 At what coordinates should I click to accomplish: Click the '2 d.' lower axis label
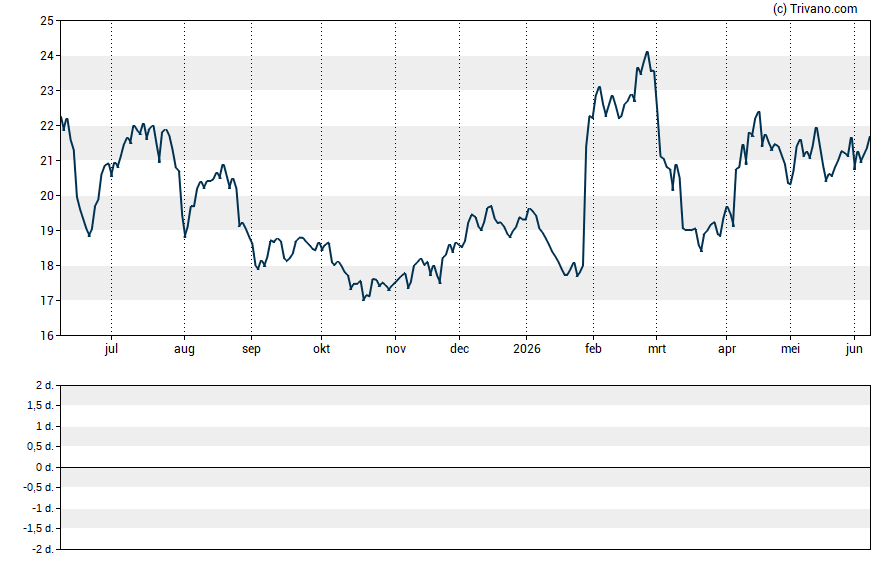pyautogui.click(x=45, y=386)
